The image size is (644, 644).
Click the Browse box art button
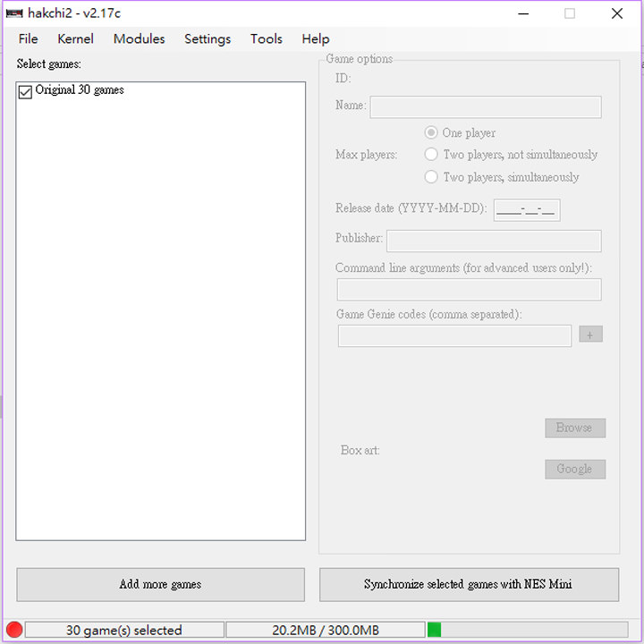[574, 428]
